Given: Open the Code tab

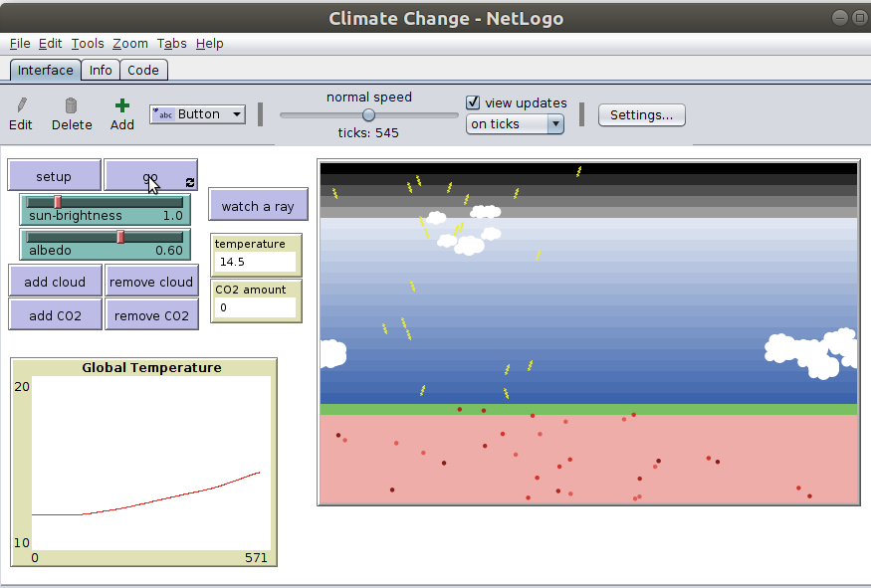Looking at the screenshot, I should [x=143, y=70].
